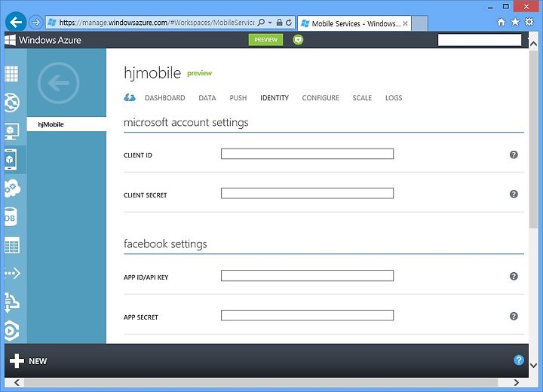Open the blue help button in bottom bar
543x392 pixels.
519,360
